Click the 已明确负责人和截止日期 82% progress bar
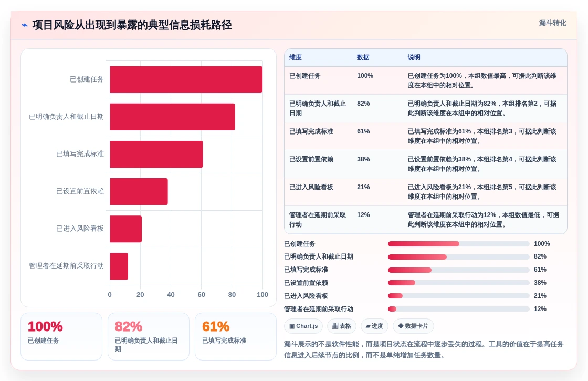Viewport: 588px width, 381px height. [x=459, y=257]
